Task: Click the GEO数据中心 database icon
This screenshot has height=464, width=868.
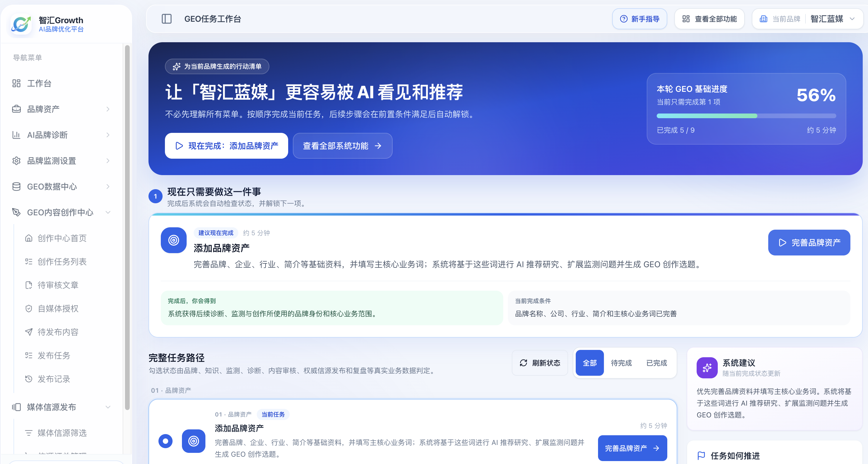Action: tap(16, 187)
